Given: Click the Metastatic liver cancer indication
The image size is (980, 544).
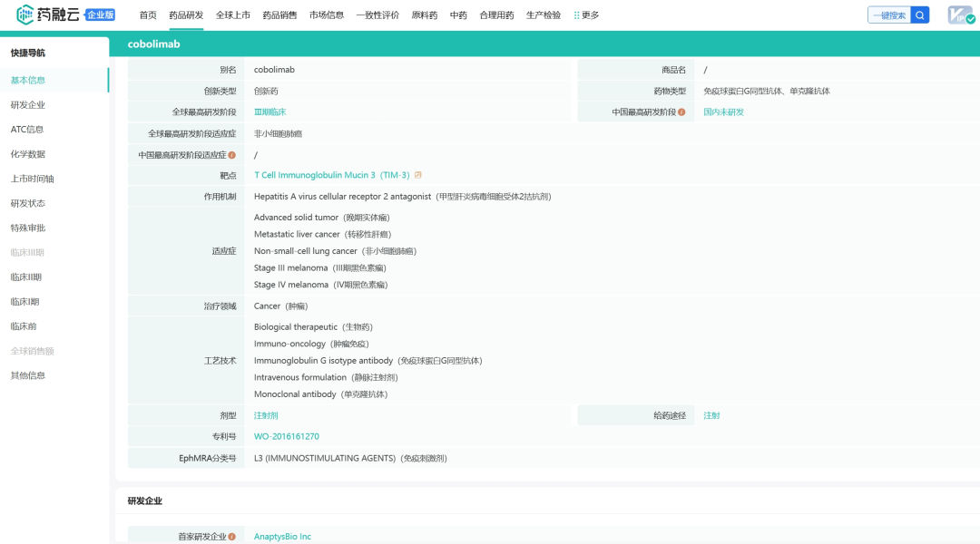Looking at the screenshot, I should [x=322, y=234].
